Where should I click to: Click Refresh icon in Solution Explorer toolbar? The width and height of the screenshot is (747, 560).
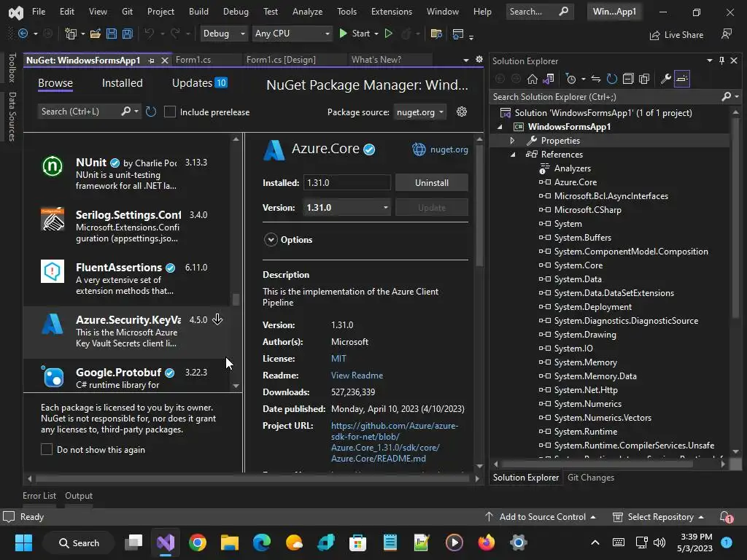click(612, 79)
